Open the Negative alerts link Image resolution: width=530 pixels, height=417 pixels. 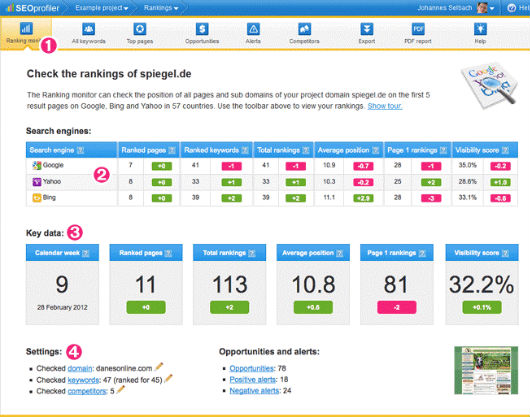[x=254, y=391]
